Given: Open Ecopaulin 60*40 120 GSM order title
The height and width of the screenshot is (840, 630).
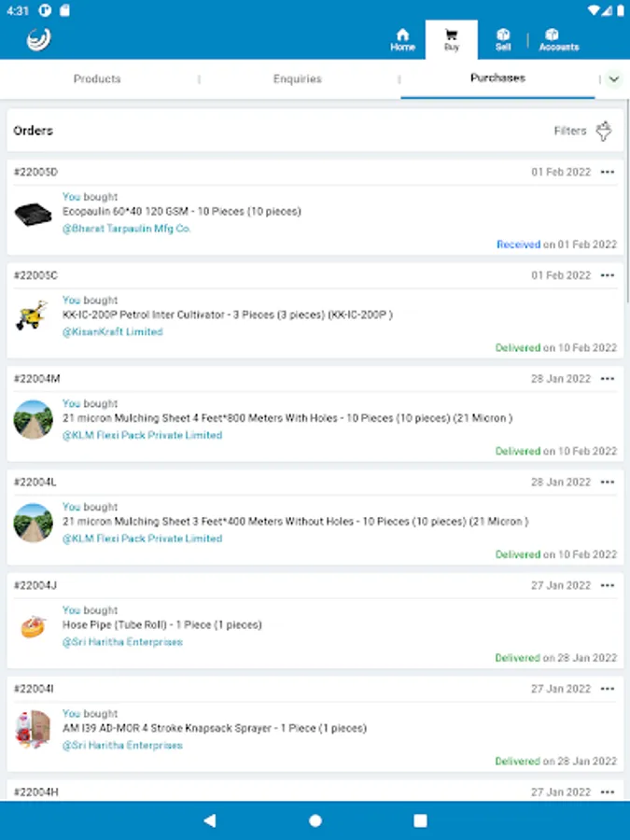Looking at the screenshot, I should [182, 212].
